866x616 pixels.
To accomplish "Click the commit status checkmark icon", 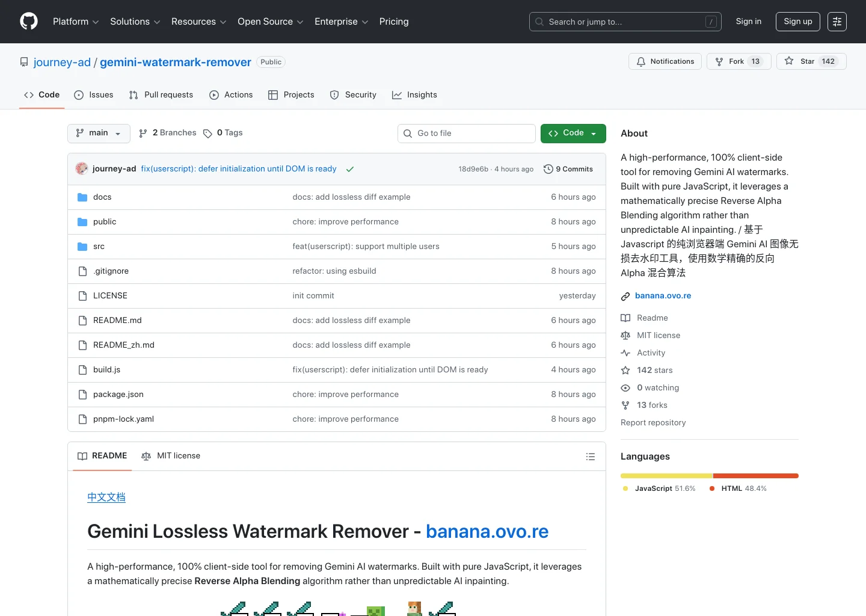I will pos(349,169).
